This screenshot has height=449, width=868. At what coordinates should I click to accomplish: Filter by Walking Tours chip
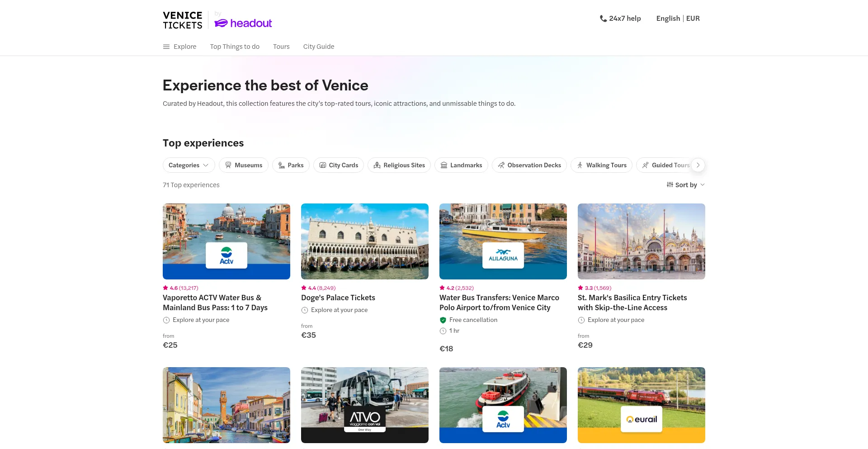[601, 165]
